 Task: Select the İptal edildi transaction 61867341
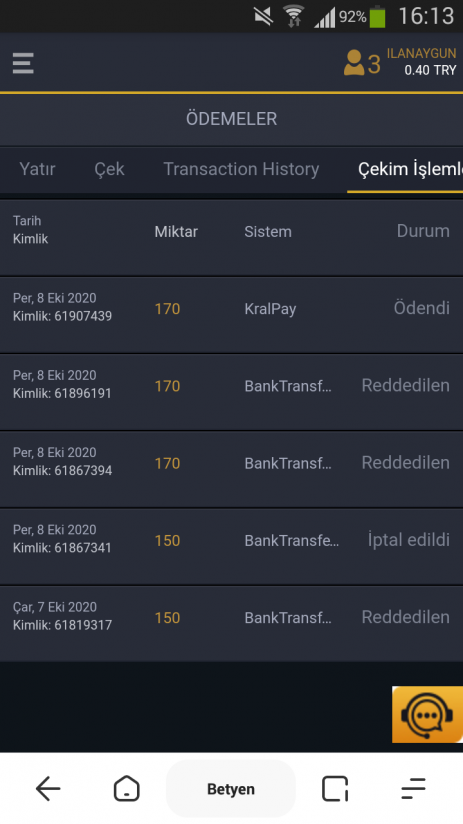[x=231, y=546]
